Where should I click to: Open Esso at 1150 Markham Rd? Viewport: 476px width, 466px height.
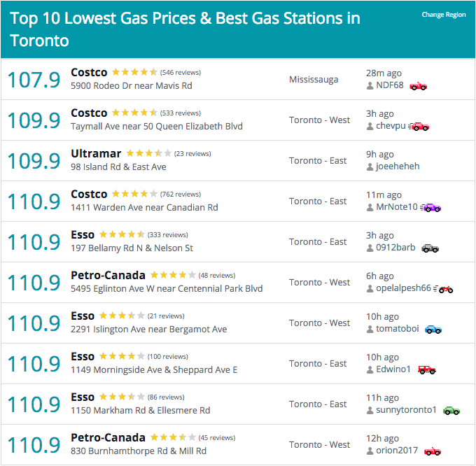(x=83, y=397)
